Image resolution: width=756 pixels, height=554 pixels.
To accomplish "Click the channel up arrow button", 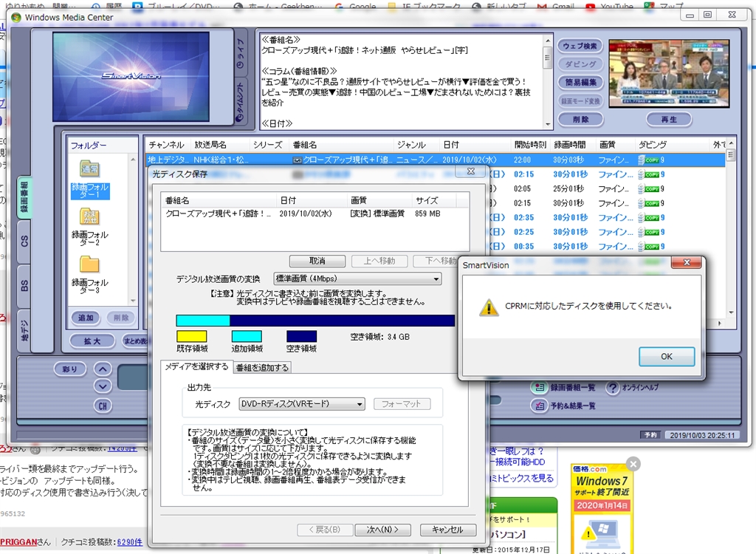I will pyautogui.click(x=102, y=369).
